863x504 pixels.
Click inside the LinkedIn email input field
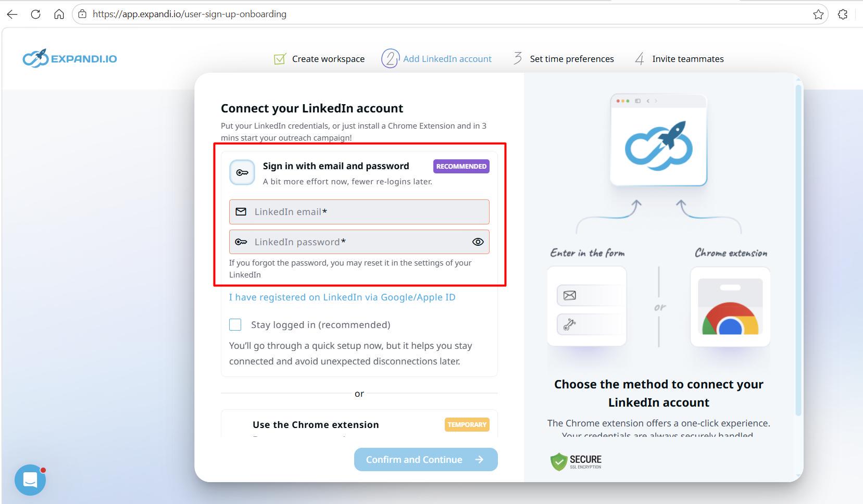click(359, 211)
